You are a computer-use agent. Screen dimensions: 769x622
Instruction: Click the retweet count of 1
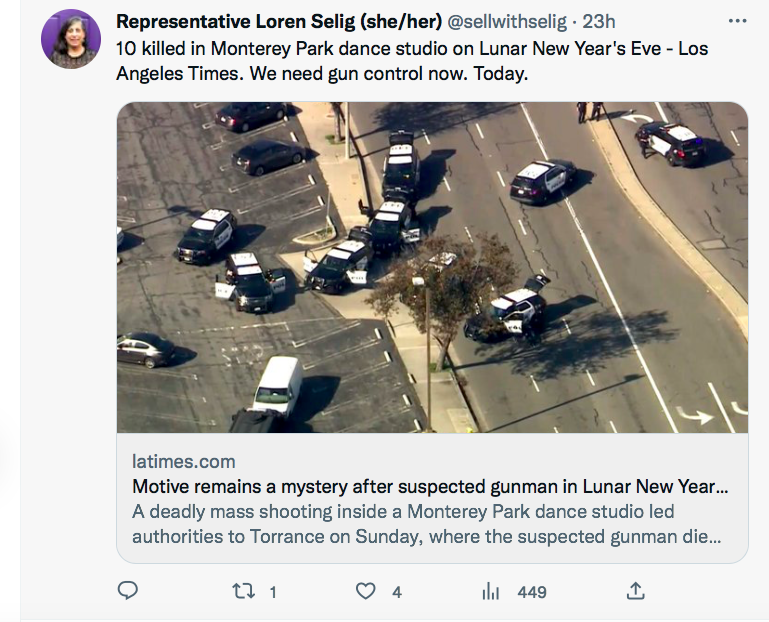[x=273, y=592]
